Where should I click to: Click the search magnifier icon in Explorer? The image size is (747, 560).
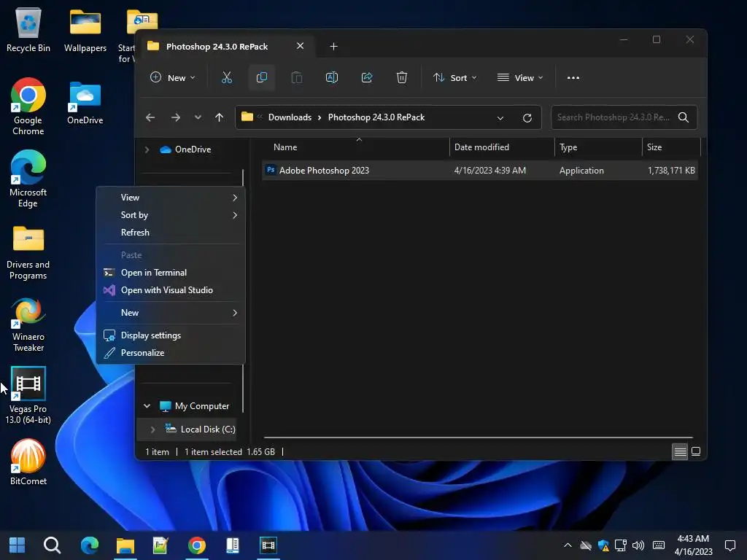click(x=683, y=117)
